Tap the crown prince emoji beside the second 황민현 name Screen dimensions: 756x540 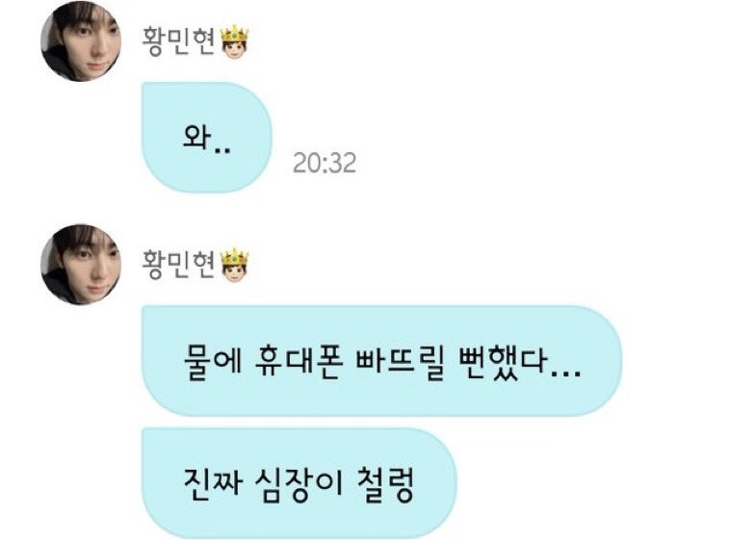[234, 266]
